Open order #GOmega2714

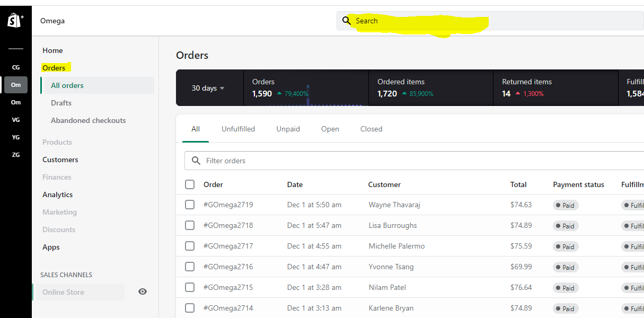coord(228,308)
